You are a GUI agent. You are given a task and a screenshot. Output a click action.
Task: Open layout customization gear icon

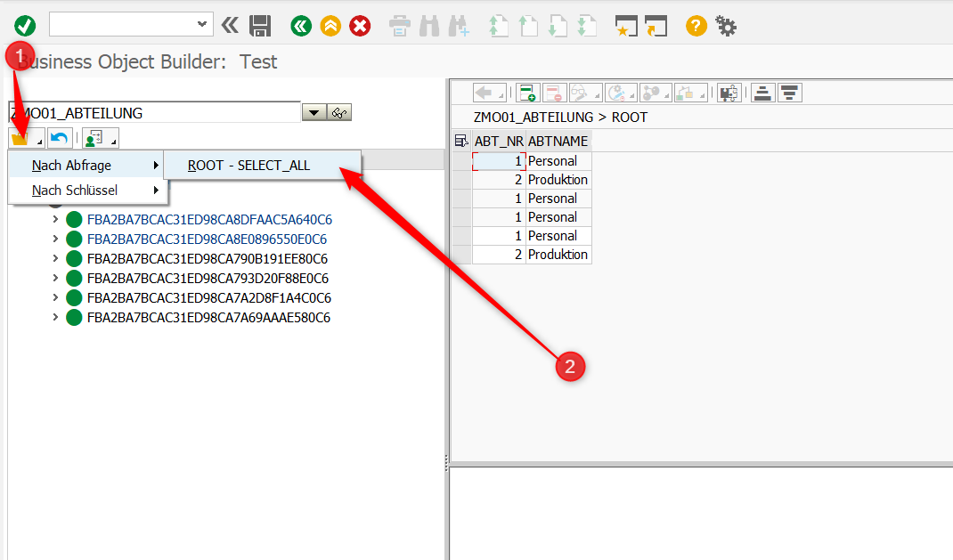click(x=726, y=26)
